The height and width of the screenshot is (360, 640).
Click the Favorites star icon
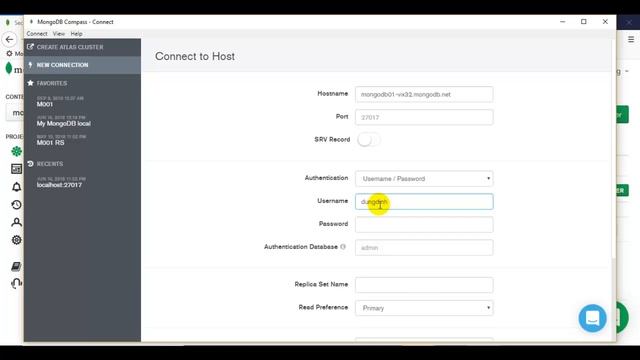(30, 83)
